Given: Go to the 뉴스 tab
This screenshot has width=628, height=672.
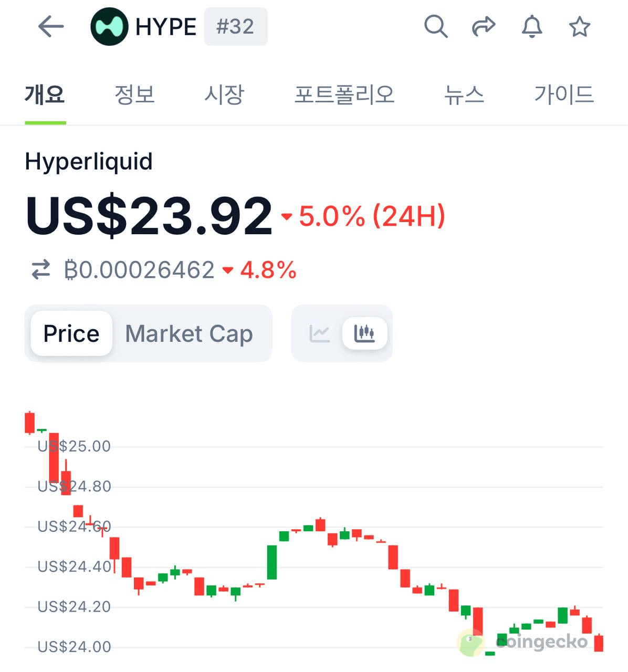Looking at the screenshot, I should [x=464, y=94].
